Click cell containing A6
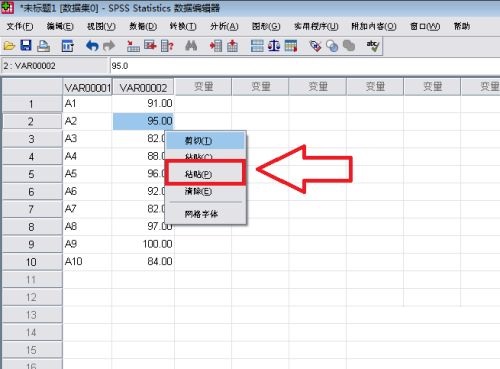The height and width of the screenshot is (369, 500). (87, 192)
